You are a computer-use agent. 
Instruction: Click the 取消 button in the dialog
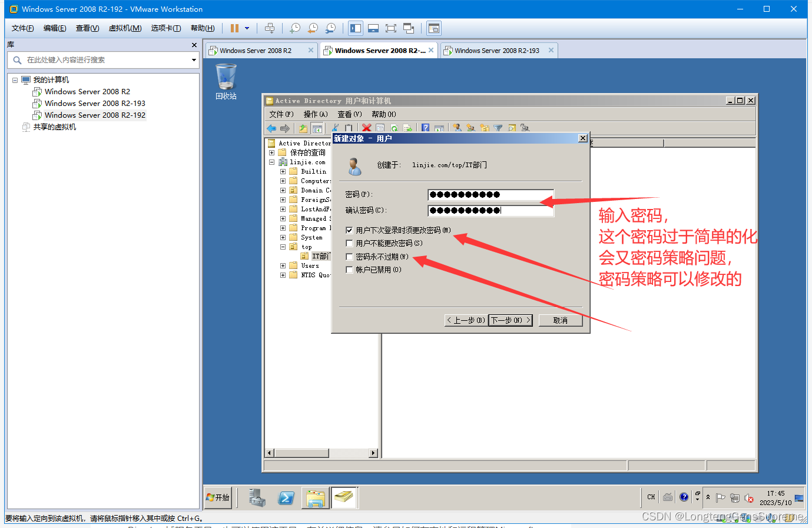point(561,320)
